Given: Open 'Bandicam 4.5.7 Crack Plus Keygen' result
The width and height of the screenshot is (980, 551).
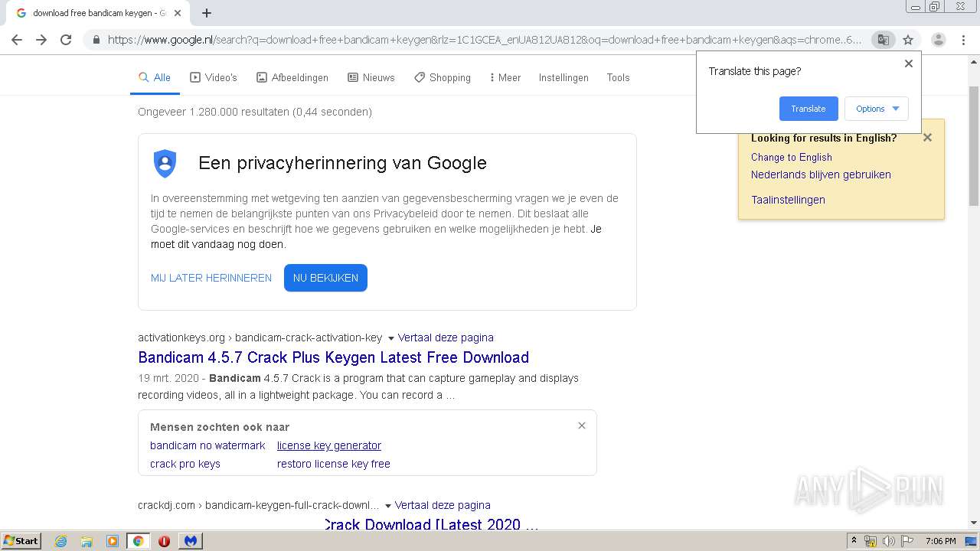Looking at the screenshot, I should (333, 357).
